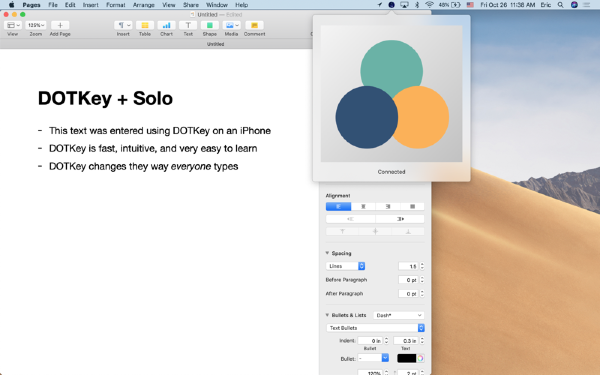Insert a Chart from toolbar
The height and width of the screenshot is (375, 600).
(x=166, y=25)
